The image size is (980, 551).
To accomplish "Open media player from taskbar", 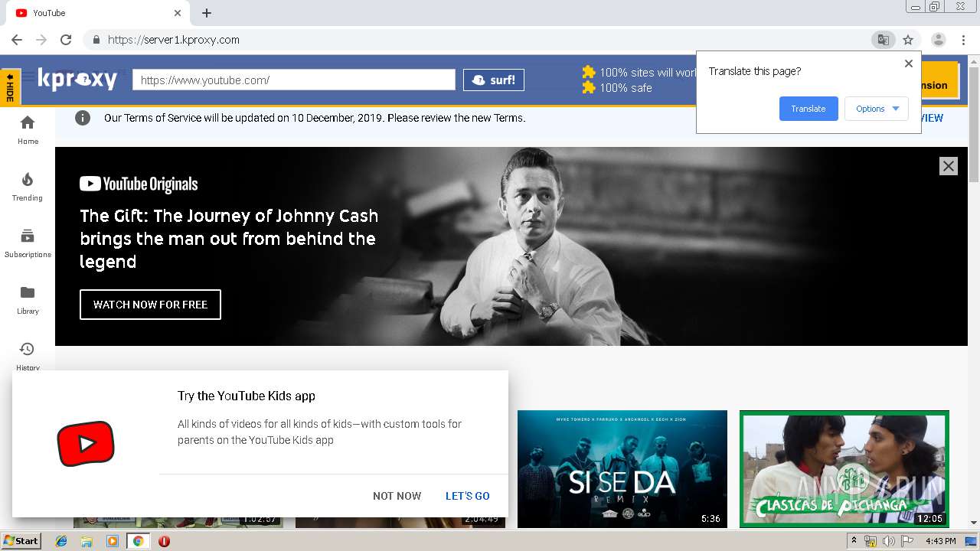I will coord(113,541).
